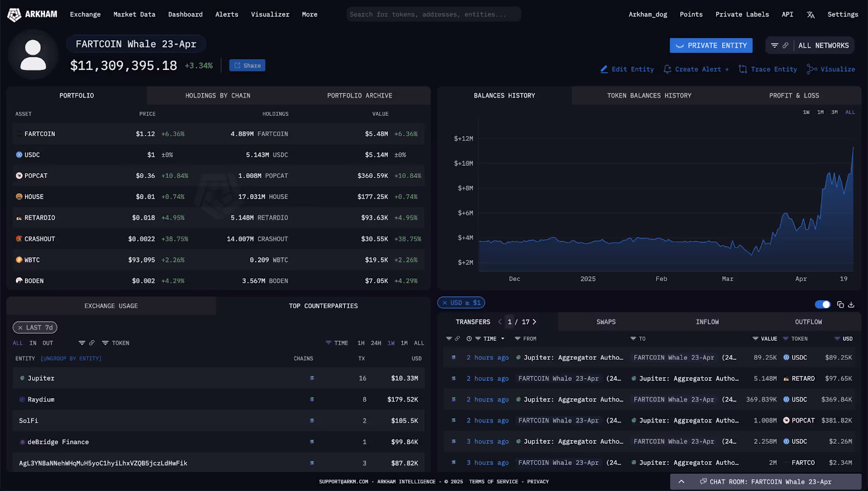The height and width of the screenshot is (491, 868).
Task: Open the TO filter in transfers
Action: coord(638,339)
